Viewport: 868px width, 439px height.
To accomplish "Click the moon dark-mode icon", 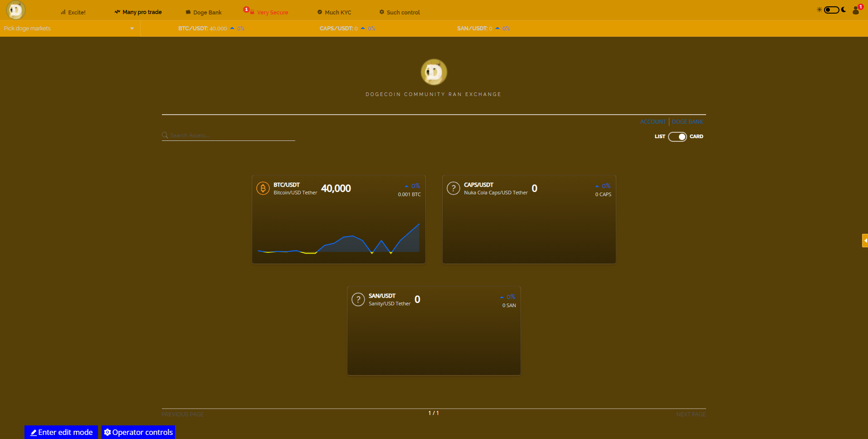I will click(844, 10).
